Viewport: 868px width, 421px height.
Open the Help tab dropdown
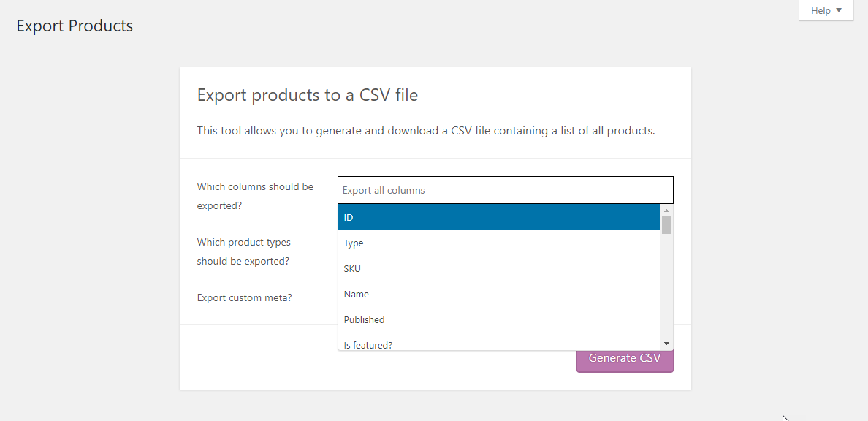826,10
